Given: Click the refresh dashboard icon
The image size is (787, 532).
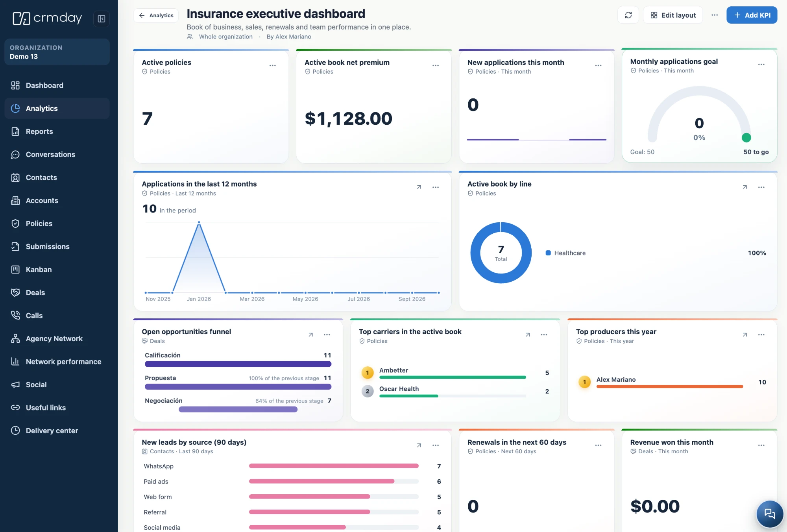Looking at the screenshot, I should (628, 15).
